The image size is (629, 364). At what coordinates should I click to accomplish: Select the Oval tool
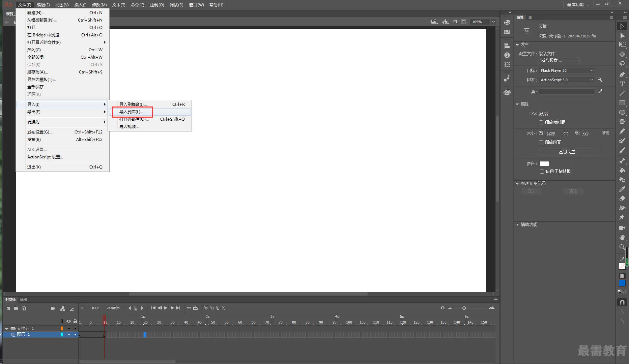coord(622,112)
